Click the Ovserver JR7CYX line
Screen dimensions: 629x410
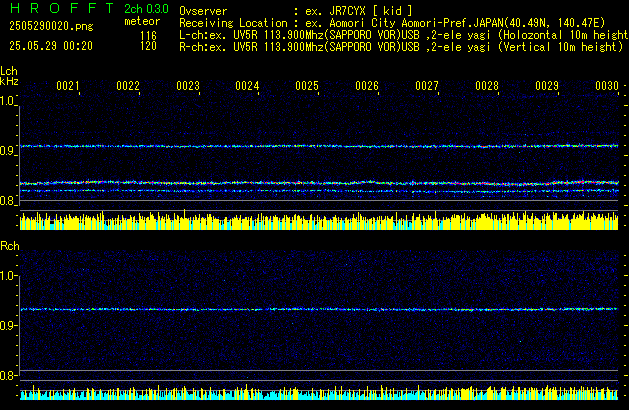click(x=296, y=11)
